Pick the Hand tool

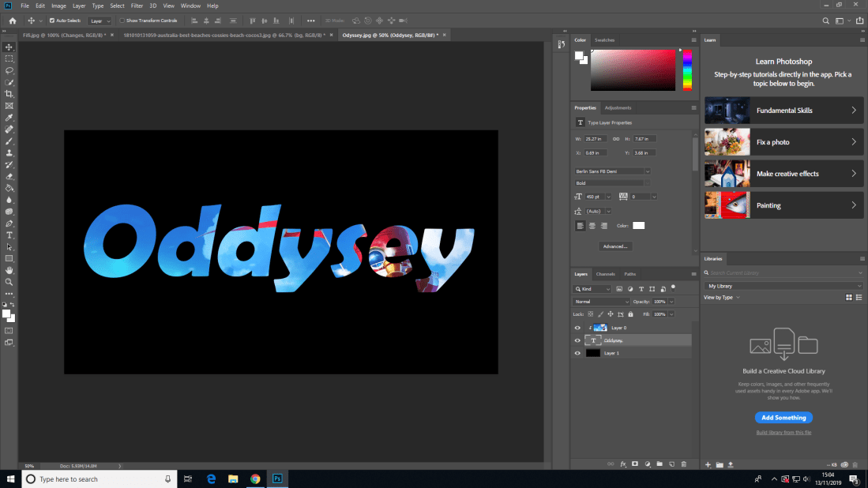point(9,270)
